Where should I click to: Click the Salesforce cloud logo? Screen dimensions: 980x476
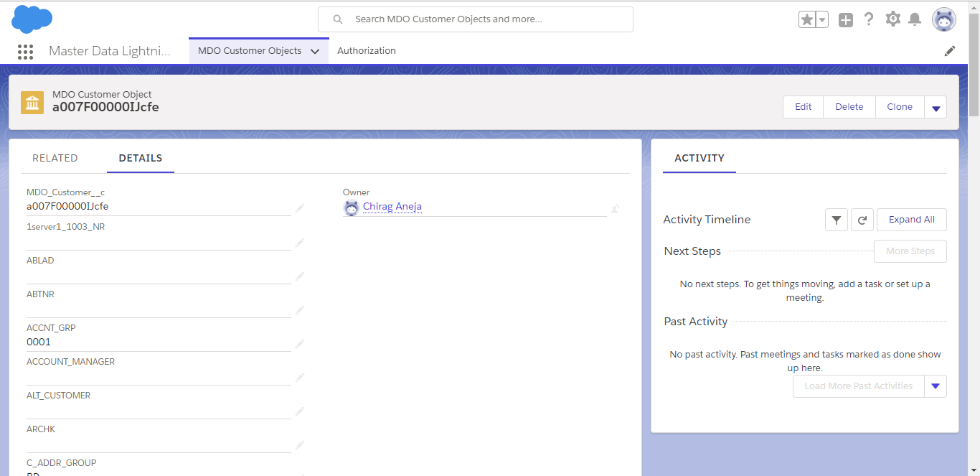click(32, 19)
